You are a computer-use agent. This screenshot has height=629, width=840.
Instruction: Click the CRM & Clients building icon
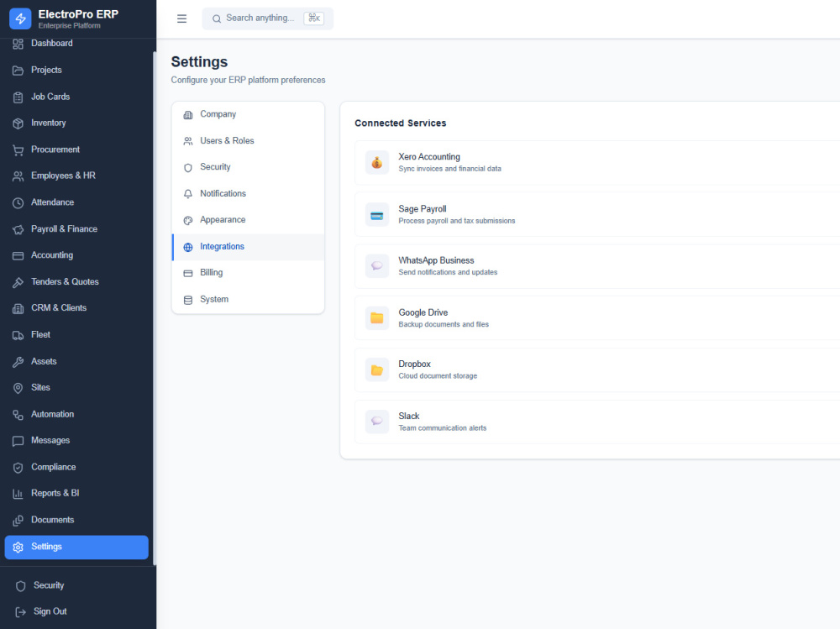click(18, 308)
